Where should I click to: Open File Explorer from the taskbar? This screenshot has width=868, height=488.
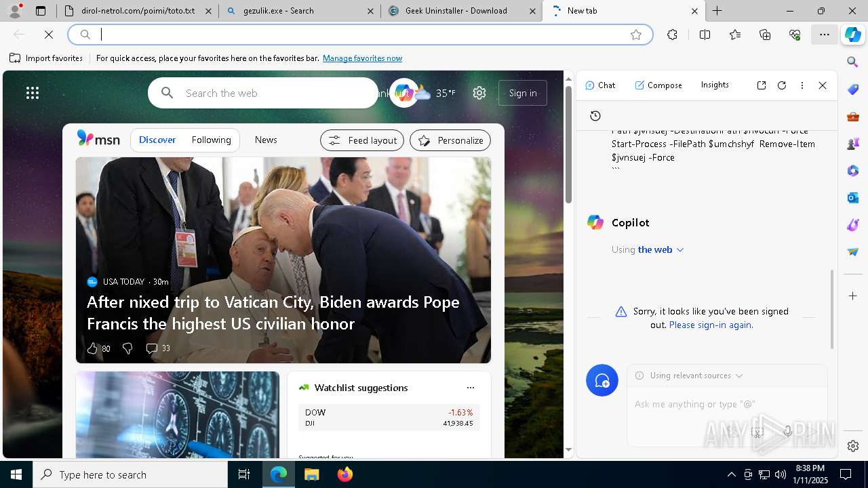pyautogui.click(x=312, y=474)
